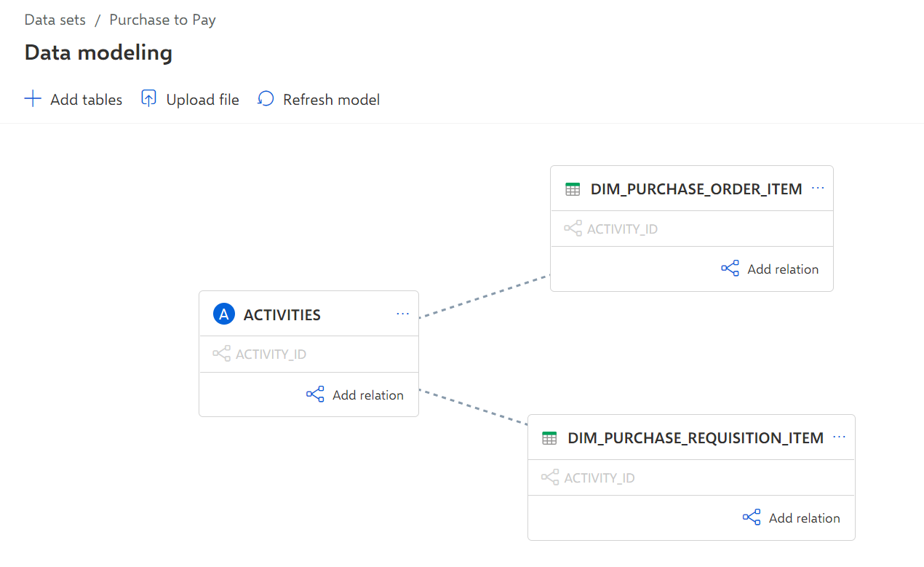Image resolution: width=924 pixels, height=567 pixels.
Task: Open the ACTIVITIES table more options menu
Action: [x=403, y=314]
